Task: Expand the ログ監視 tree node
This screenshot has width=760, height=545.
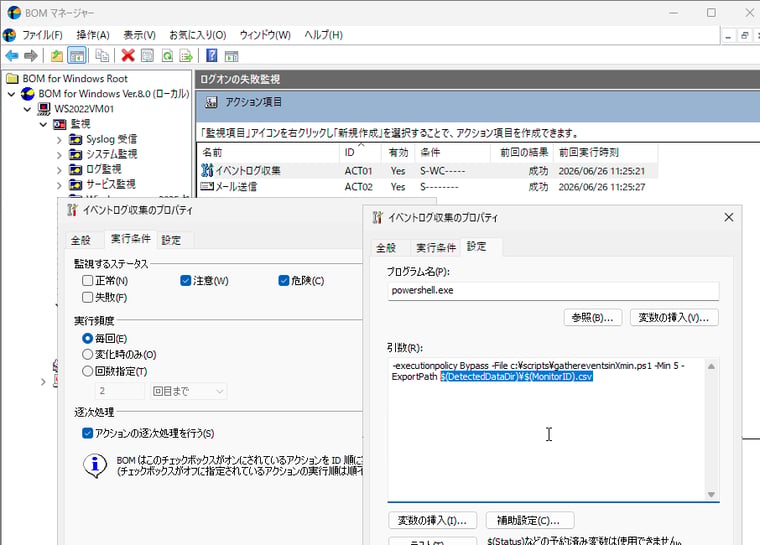Action: click(x=59, y=170)
